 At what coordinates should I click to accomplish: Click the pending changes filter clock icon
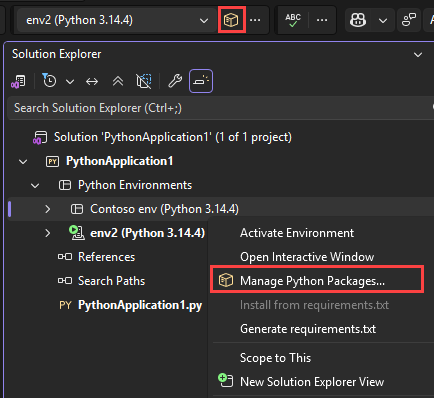[x=49, y=81]
